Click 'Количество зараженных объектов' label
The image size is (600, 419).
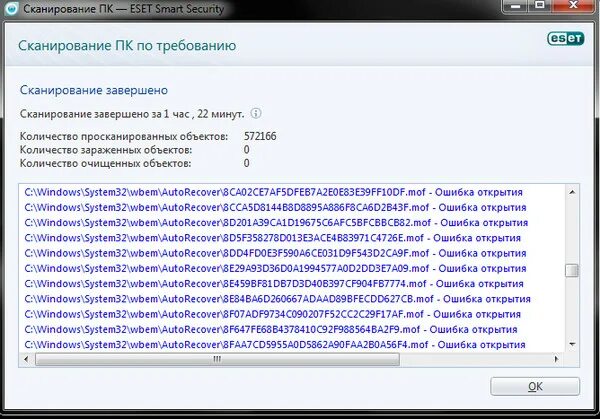click(106, 150)
